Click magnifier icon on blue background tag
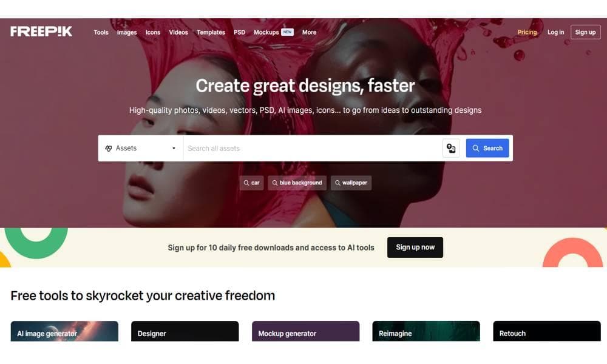The width and height of the screenshot is (607, 364). pos(274,183)
